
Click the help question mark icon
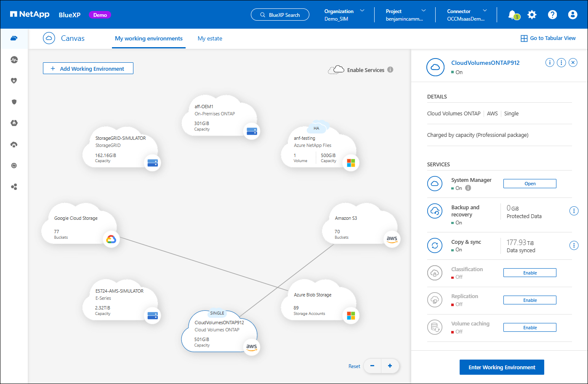pos(552,15)
